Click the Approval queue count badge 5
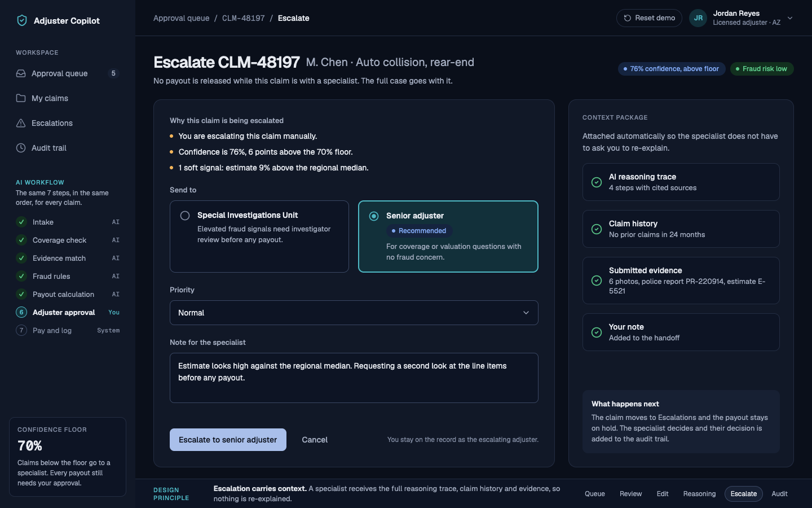The width and height of the screenshot is (812, 508). tap(113, 73)
